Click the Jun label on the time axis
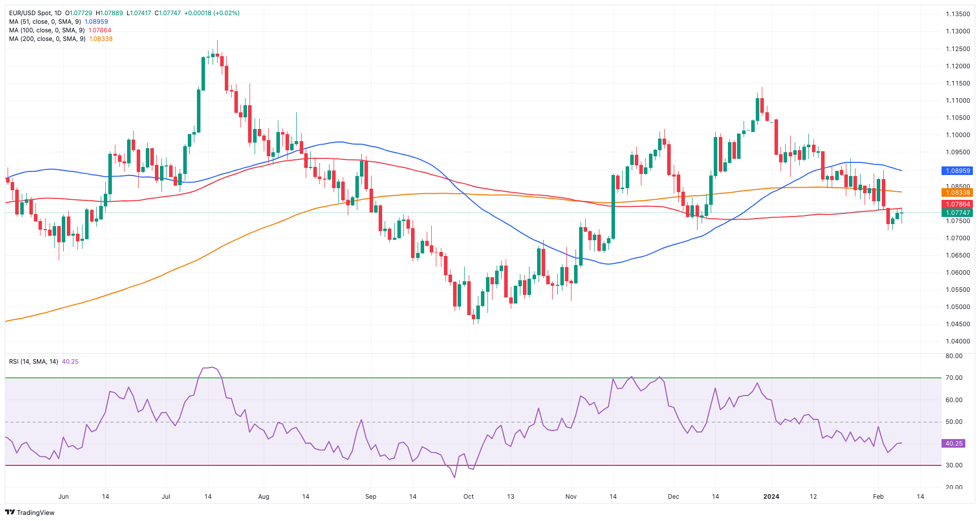 pyautogui.click(x=63, y=497)
